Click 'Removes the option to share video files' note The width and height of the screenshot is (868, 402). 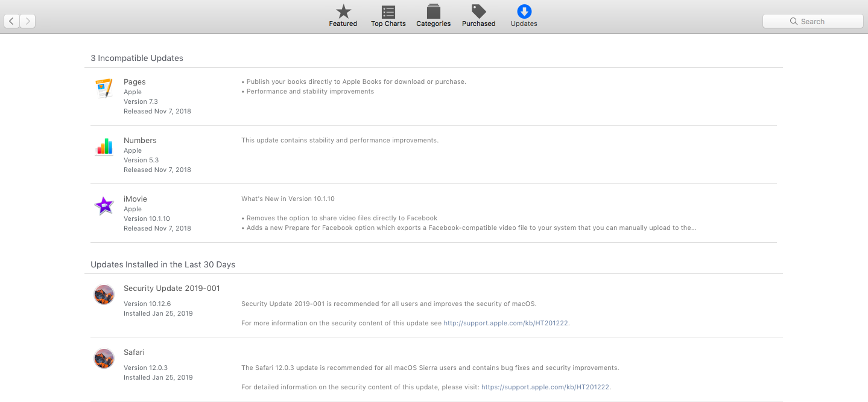click(x=340, y=218)
